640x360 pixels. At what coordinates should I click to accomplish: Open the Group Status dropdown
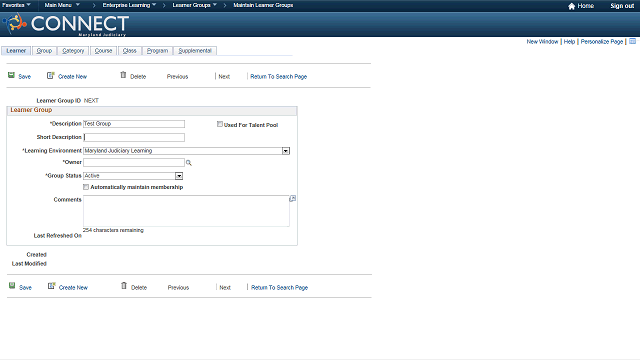tap(179, 176)
